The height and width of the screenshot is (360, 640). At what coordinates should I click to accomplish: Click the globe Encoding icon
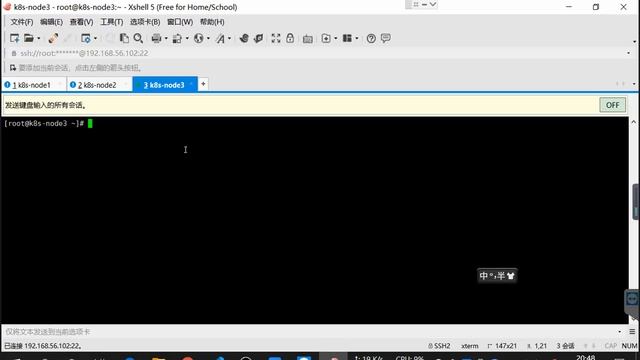tap(199, 38)
